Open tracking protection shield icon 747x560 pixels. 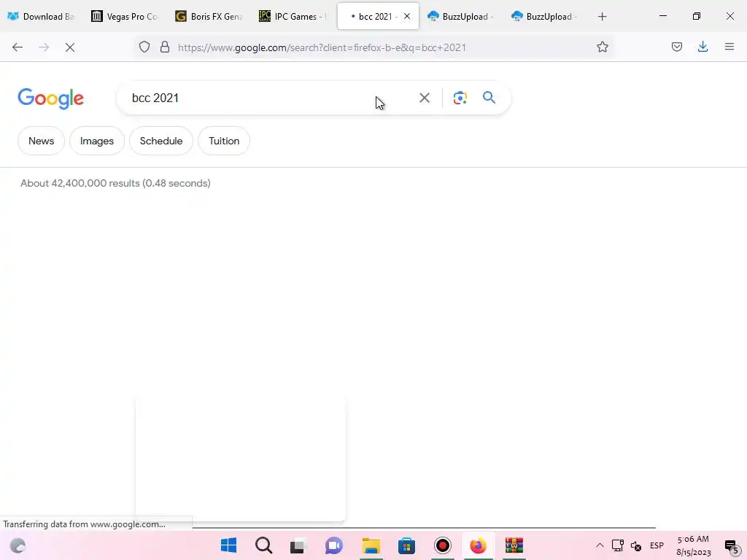click(x=144, y=47)
